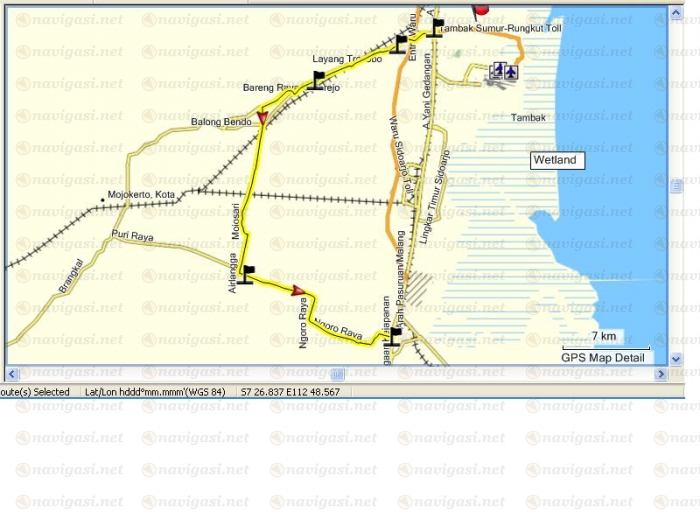Click the S7 26.837 E112 48.567 coordinates readout

(290, 392)
